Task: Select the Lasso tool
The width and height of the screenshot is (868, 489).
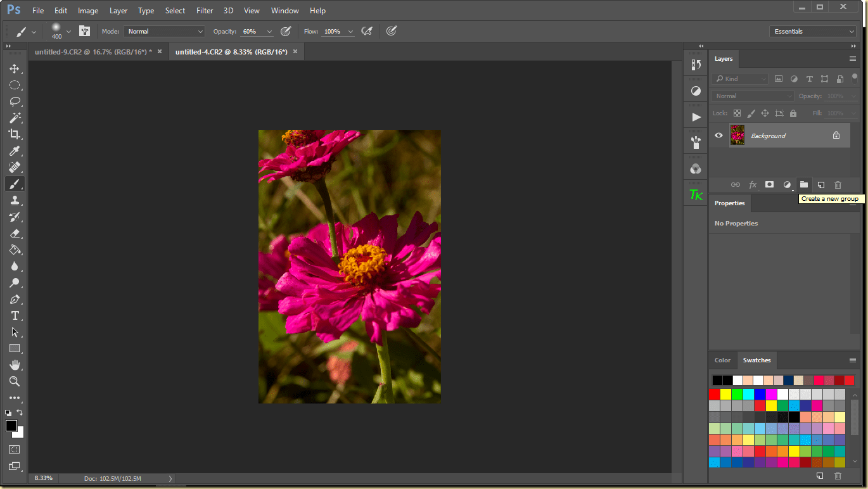Action: [15, 101]
